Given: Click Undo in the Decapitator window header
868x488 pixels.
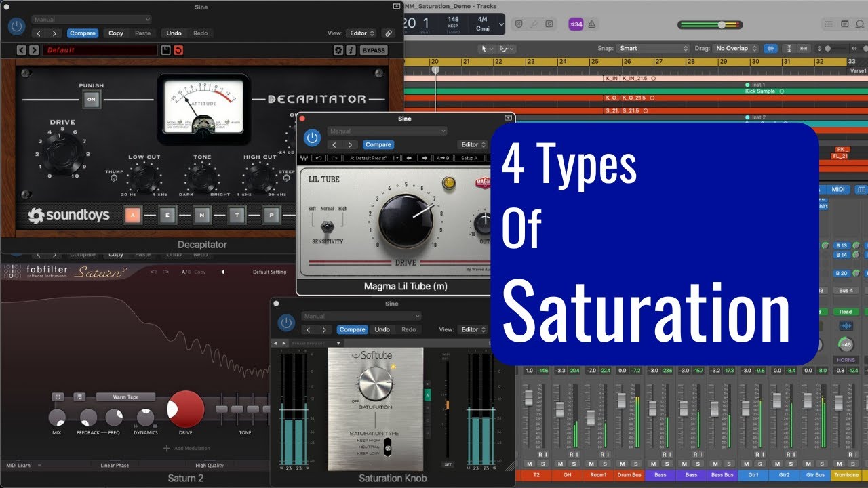Looking at the screenshot, I should pyautogui.click(x=174, y=33).
